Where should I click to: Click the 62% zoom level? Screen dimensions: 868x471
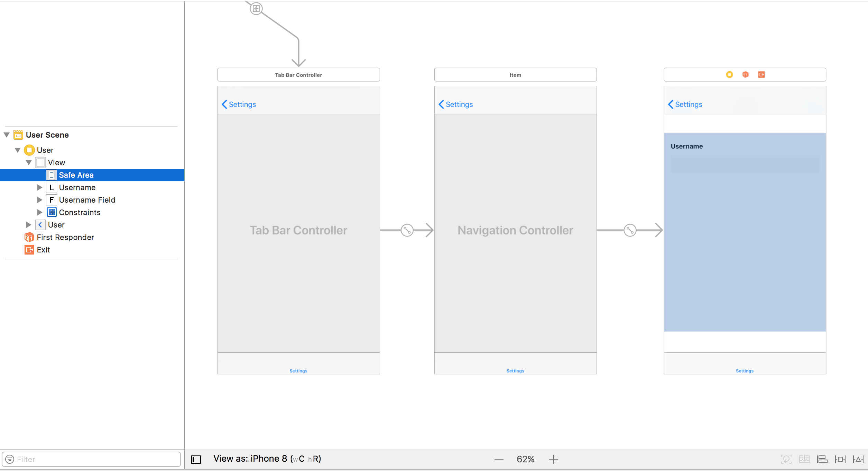click(526, 459)
